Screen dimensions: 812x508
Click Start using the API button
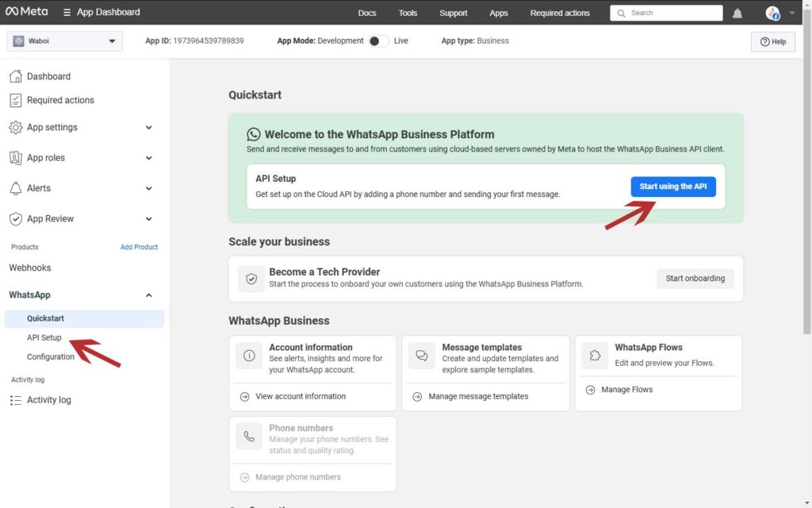pyautogui.click(x=672, y=187)
